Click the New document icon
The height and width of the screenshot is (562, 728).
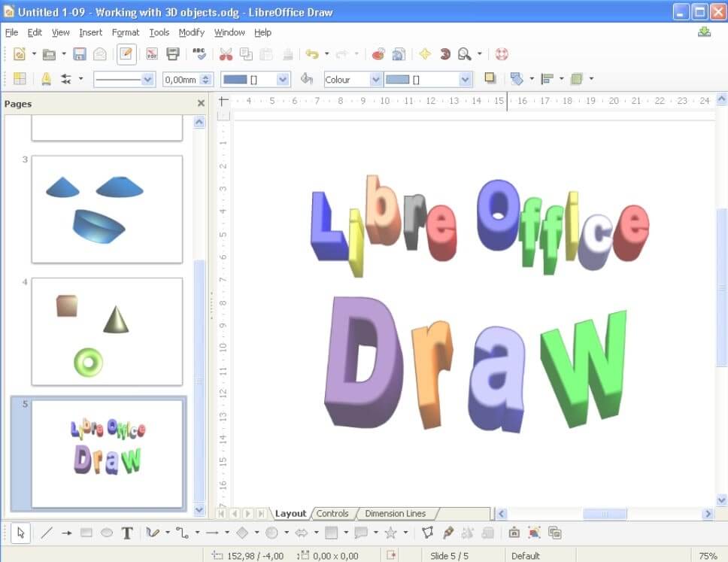[20, 54]
